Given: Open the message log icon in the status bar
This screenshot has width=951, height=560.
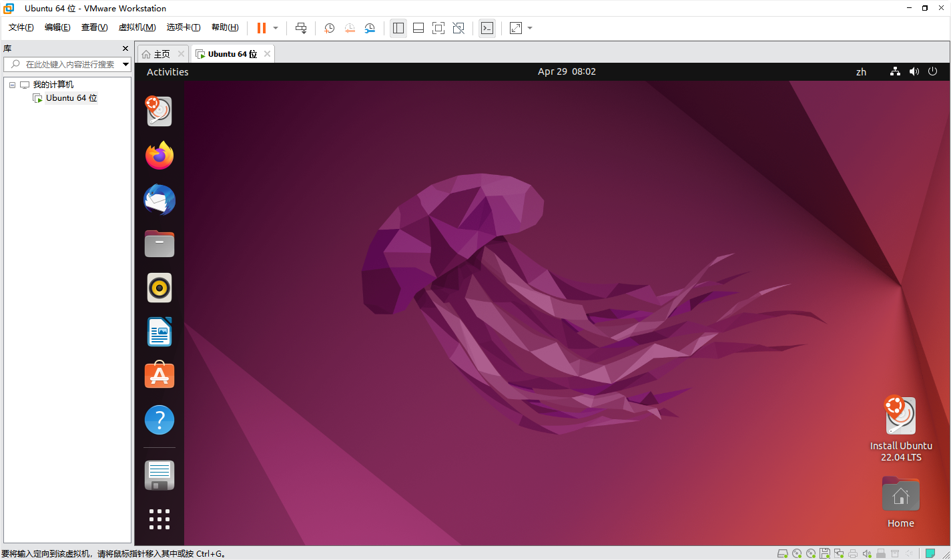Looking at the screenshot, I should click(930, 553).
